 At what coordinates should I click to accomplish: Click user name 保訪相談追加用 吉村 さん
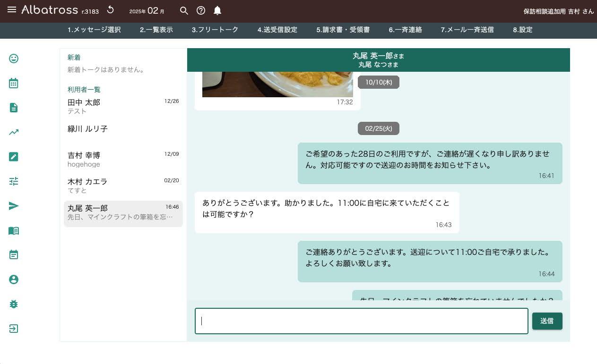558,11
